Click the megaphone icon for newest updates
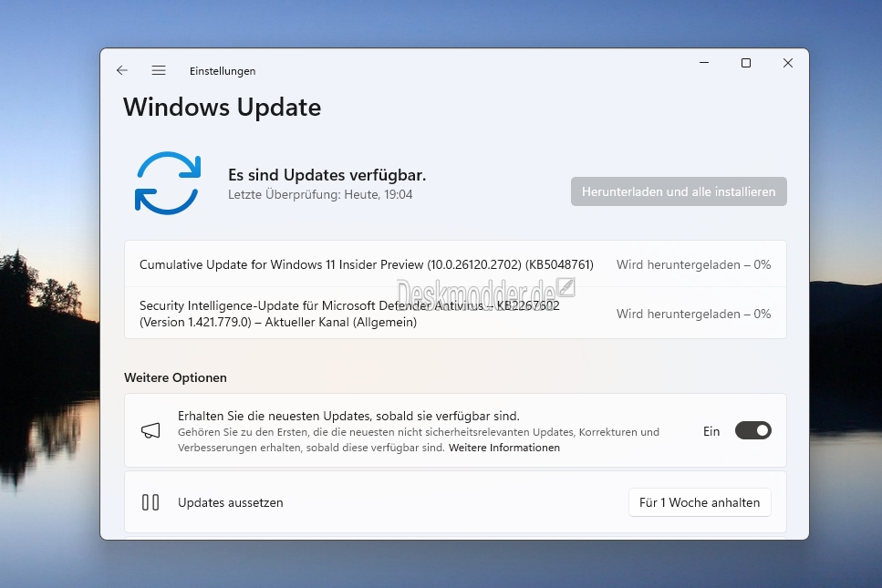Screen dimensions: 882x588 [150, 431]
